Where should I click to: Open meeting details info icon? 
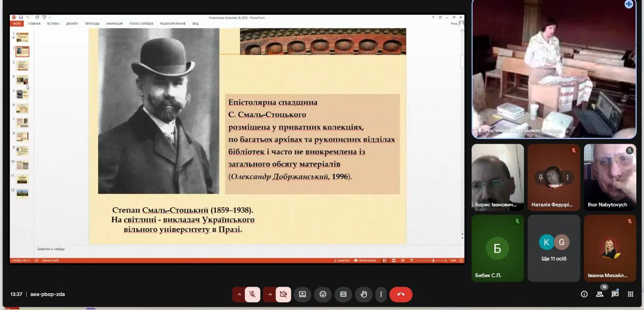[x=584, y=294]
